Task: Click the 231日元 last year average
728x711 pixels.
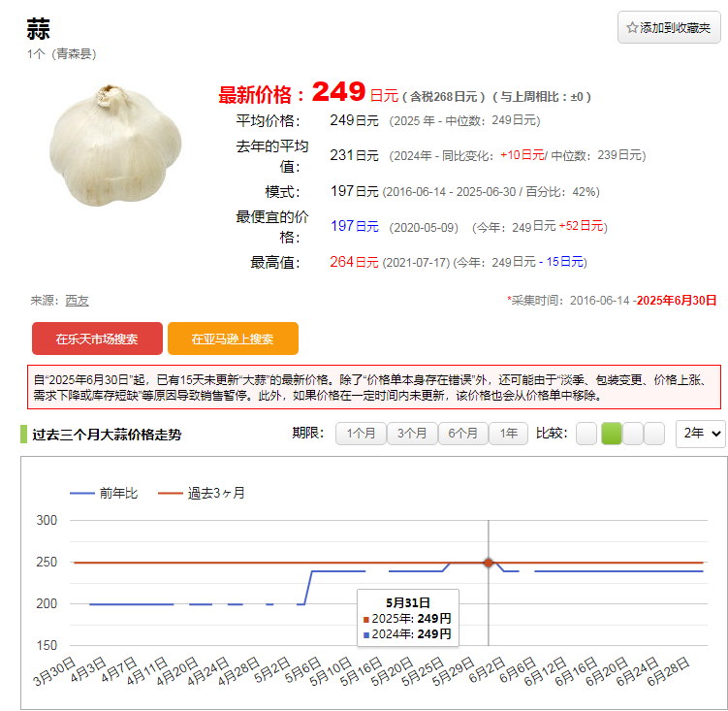Action: coord(354,155)
